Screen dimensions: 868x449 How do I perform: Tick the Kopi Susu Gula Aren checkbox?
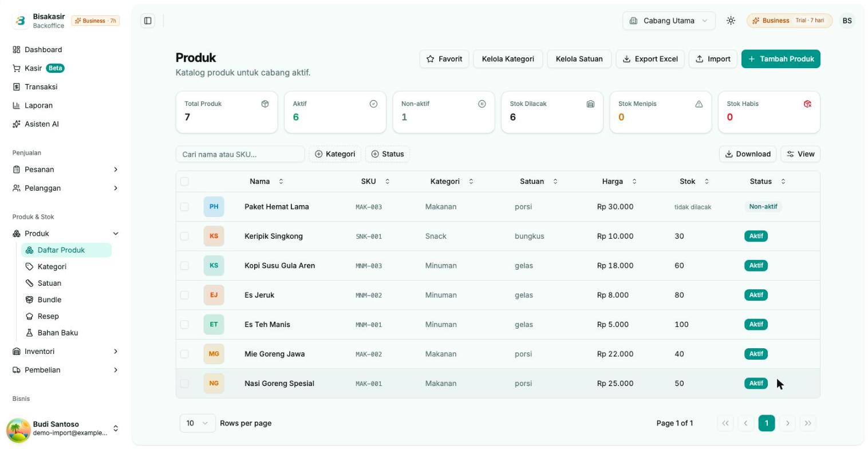point(184,266)
